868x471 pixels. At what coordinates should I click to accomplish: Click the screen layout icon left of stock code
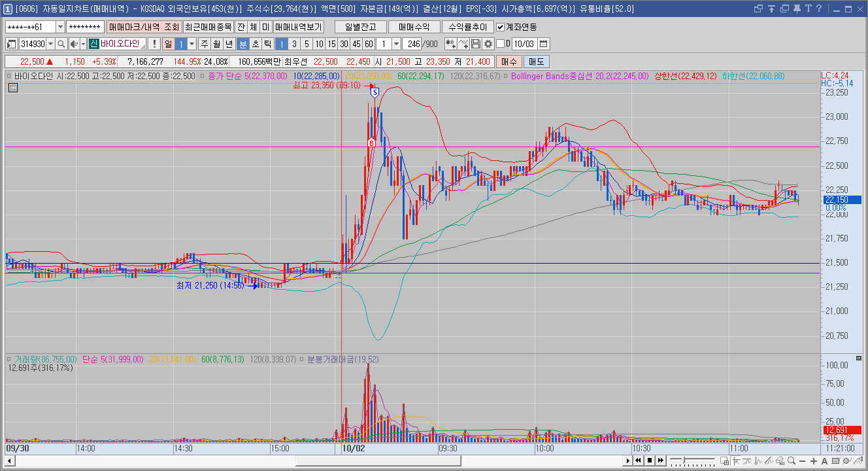pyautogui.click(x=11, y=44)
